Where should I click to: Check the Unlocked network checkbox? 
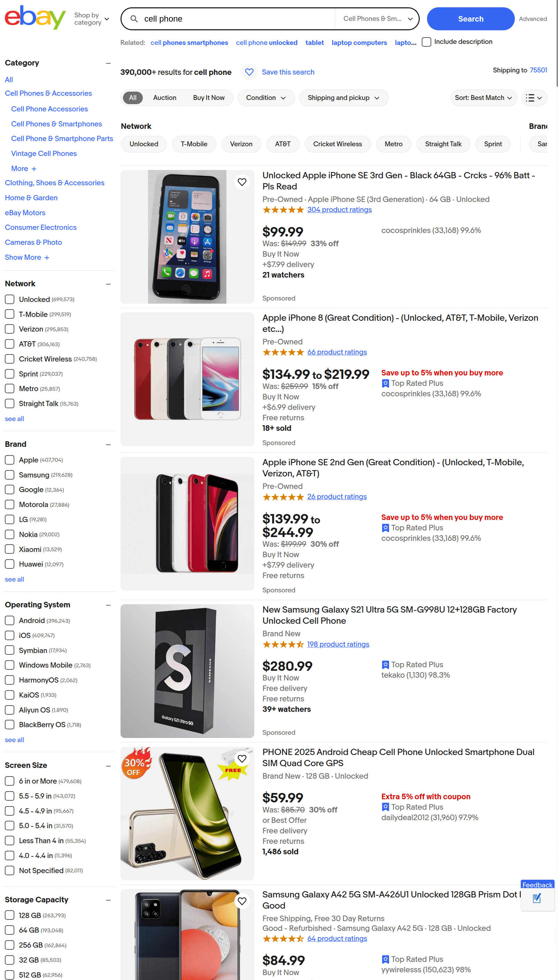pos(10,299)
